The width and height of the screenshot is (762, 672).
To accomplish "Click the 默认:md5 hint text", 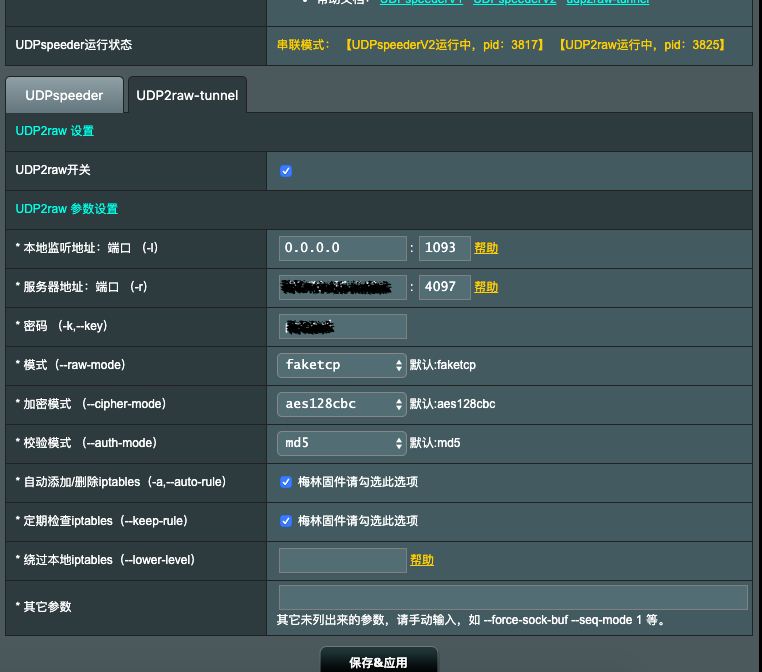I will tap(435, 443).
